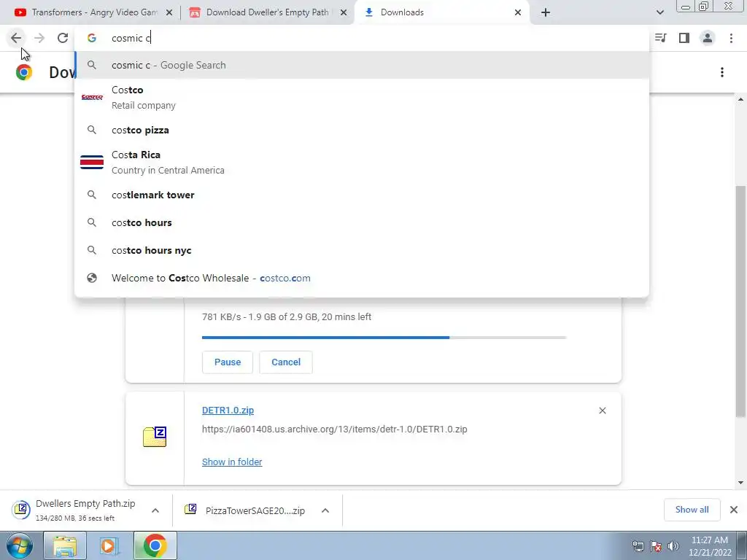Toggle the side panel icon

click(684, 38)
